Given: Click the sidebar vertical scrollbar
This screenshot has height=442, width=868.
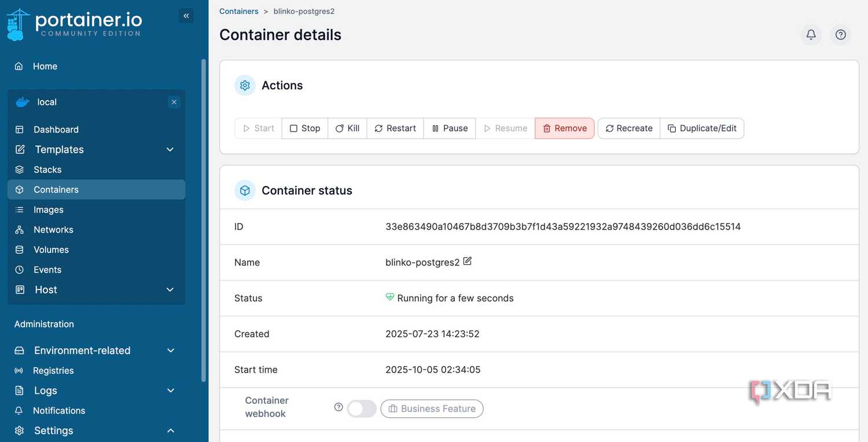Looking at the screenshot, I should pyautogui.click(x=204, y=220).
